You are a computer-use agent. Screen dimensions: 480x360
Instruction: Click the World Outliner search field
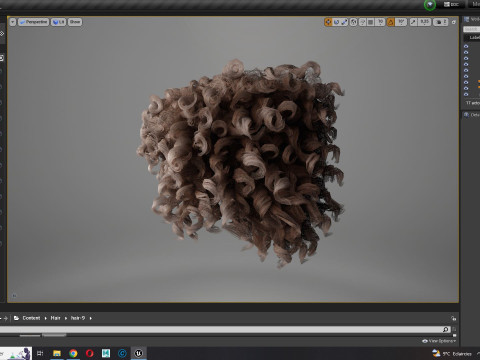pos(471,29)
